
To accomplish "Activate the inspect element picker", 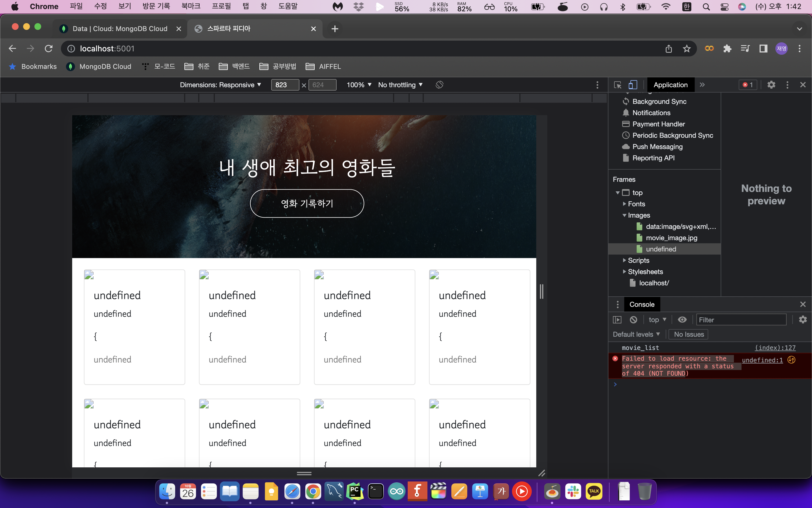I will tap(618, 85).
